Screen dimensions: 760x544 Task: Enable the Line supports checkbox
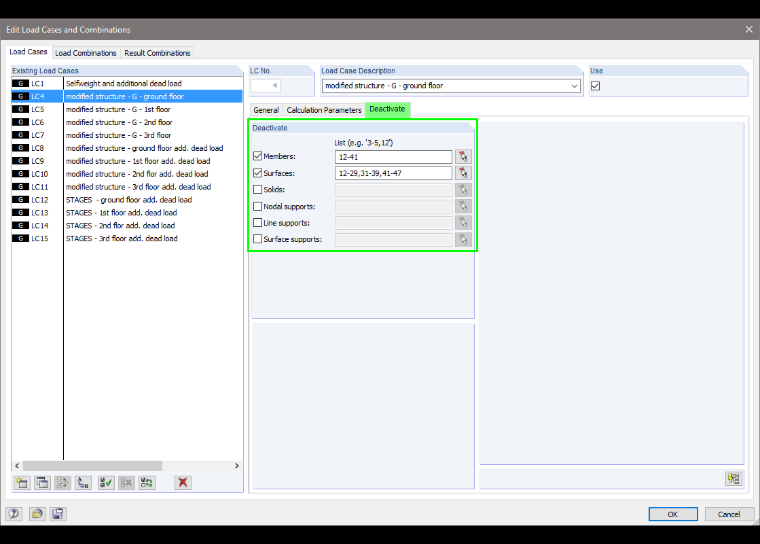(257, 223)
